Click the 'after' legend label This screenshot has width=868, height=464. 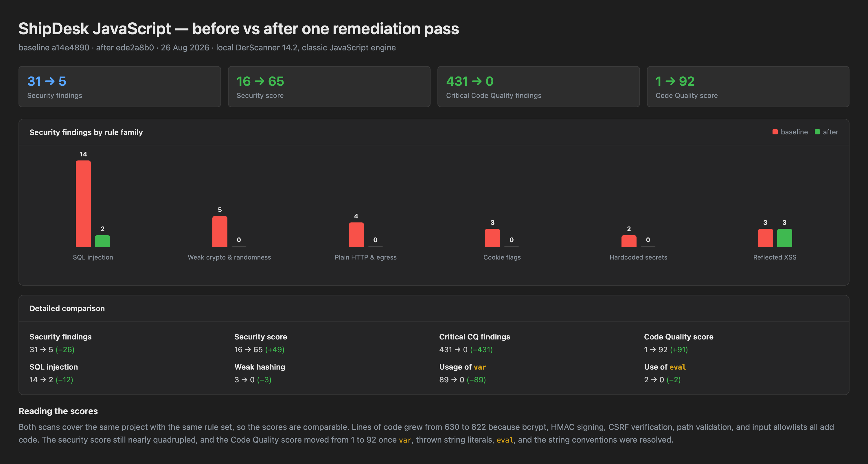pos(830,132)
